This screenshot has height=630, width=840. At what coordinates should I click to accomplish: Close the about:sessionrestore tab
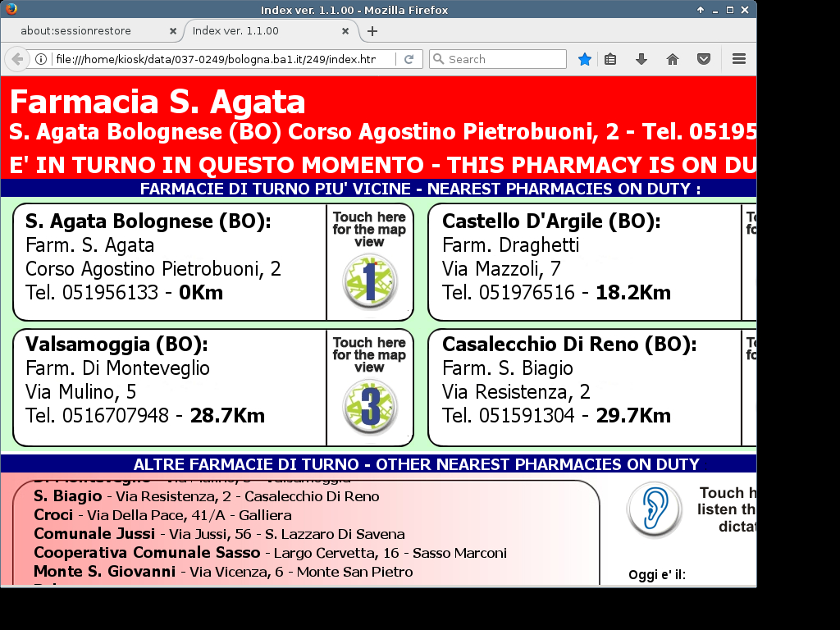click(x=173, y=31)
